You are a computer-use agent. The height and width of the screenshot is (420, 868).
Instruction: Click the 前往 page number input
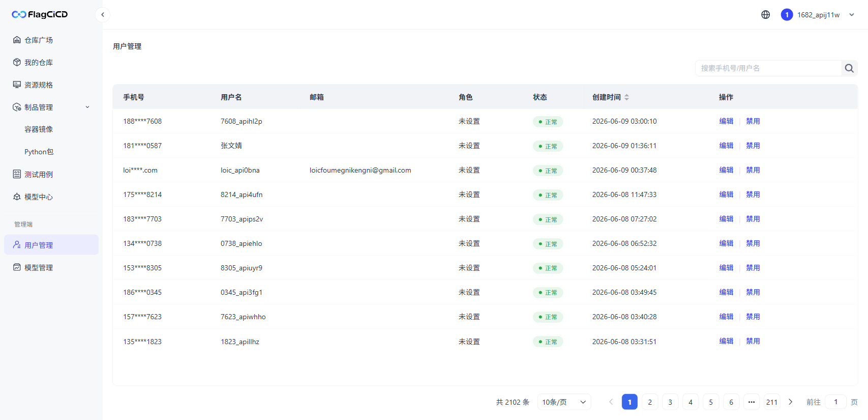[x=835, y=402]
